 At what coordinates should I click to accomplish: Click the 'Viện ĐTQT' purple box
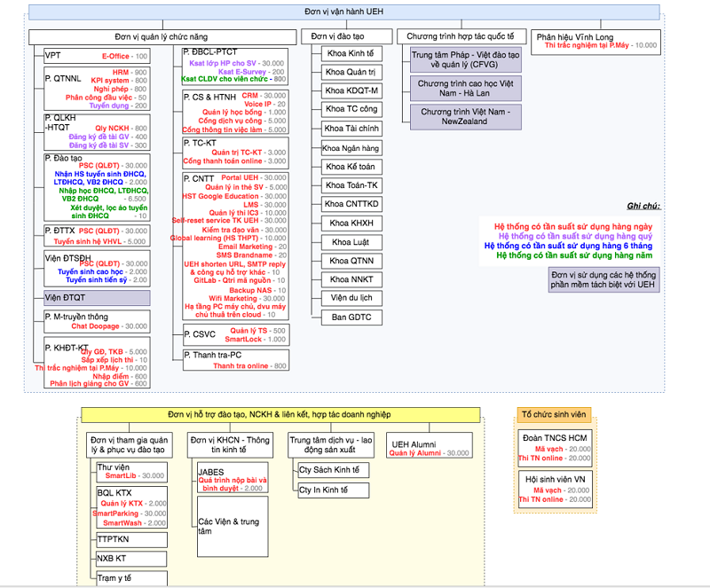point(97,298)
